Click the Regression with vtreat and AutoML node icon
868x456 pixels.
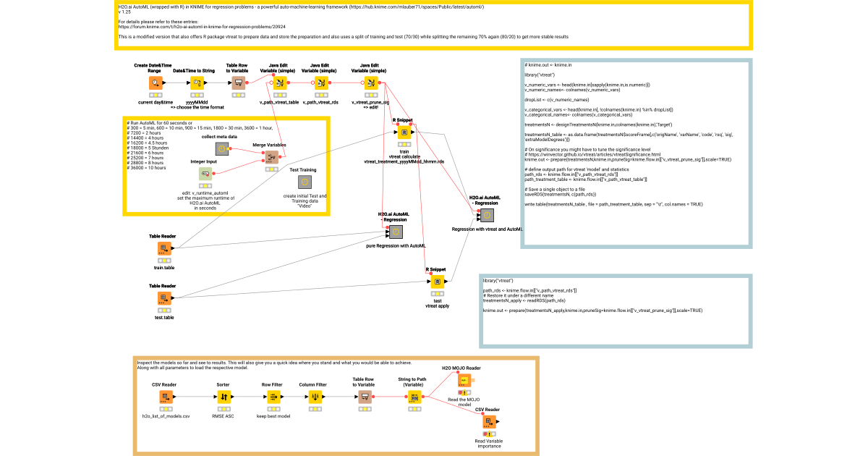(x=487, y=215)
